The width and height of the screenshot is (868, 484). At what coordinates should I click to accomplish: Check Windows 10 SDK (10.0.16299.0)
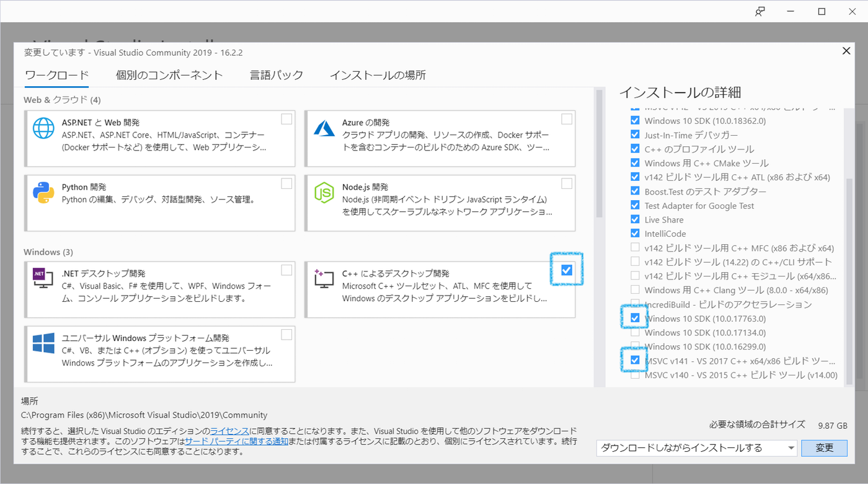point(635,346)
